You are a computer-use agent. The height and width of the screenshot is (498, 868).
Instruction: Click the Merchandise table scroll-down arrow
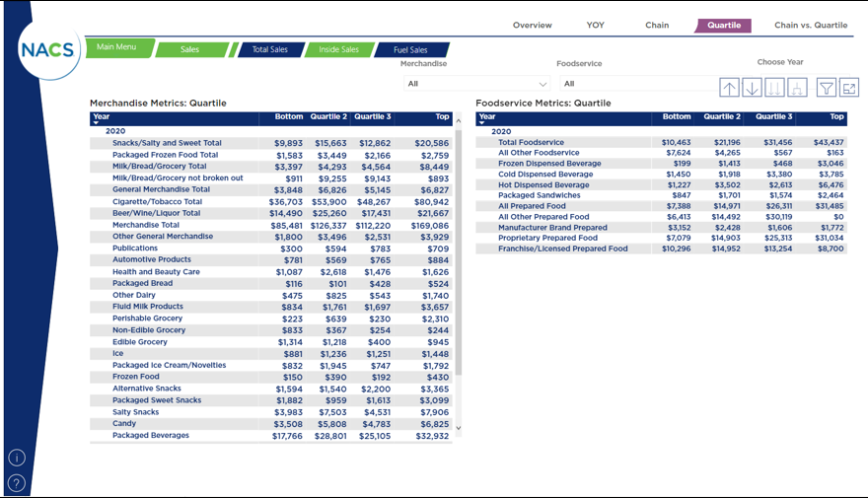click(457, 428)
